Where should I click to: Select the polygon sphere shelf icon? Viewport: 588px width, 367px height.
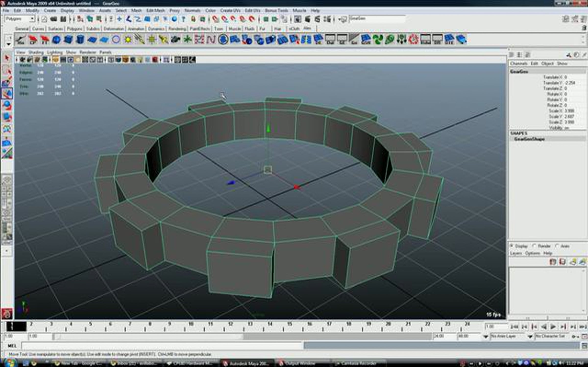56,39
